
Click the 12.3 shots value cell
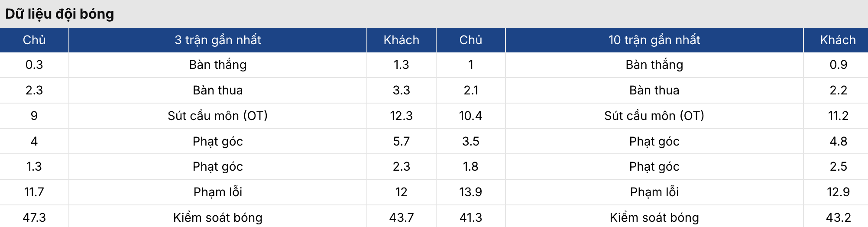point(401,116)
